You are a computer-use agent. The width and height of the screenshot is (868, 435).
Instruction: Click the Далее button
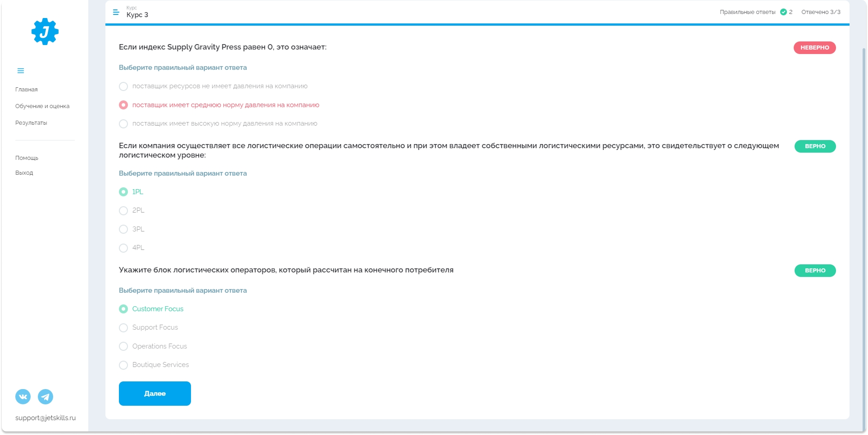tap(155, 394)
